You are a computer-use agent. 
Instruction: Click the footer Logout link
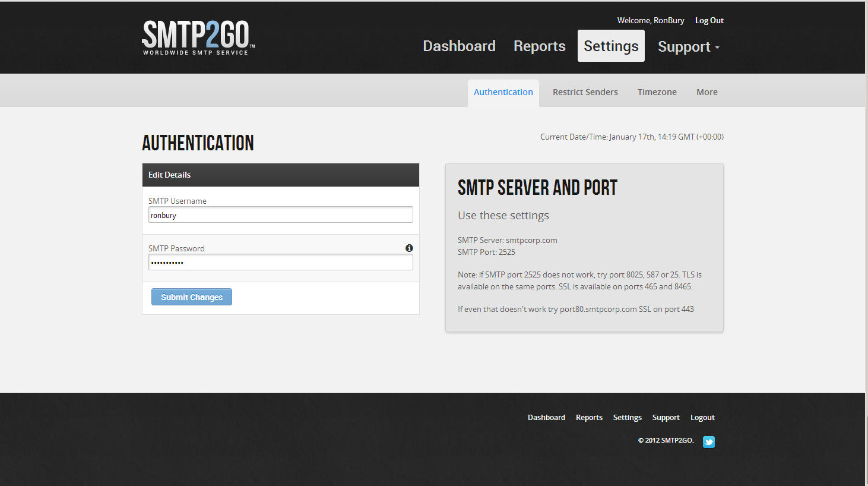point(702,418)
